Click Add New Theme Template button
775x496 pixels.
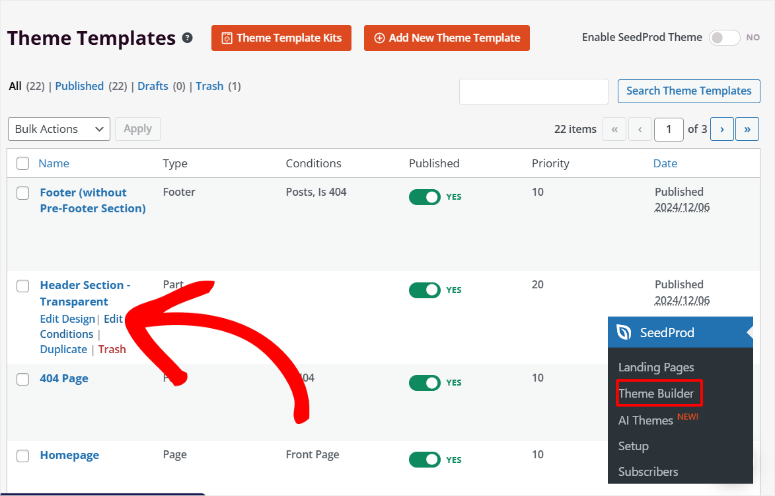[x=447, y=38]
